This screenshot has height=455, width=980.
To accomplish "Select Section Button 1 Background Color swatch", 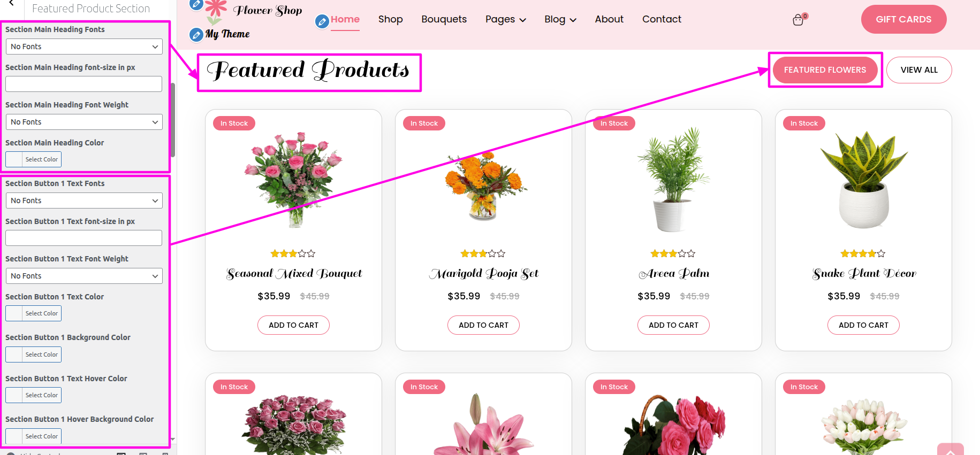I will [33, 354].
